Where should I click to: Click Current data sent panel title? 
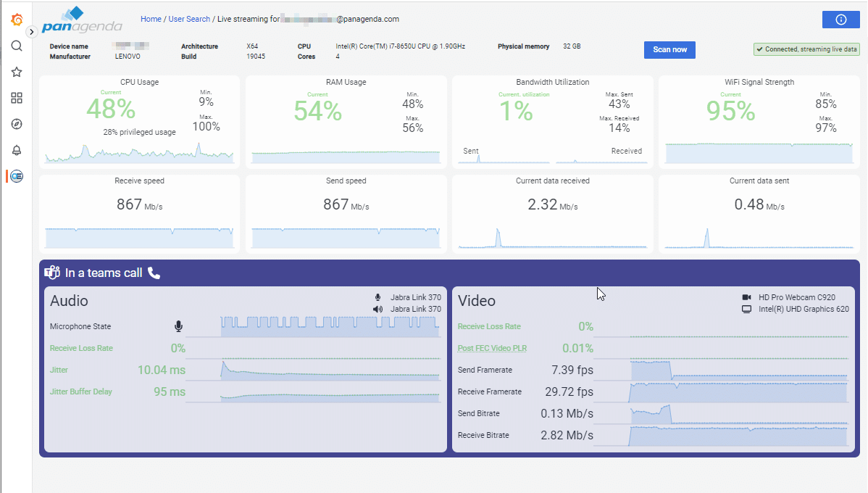coord(759,181)
